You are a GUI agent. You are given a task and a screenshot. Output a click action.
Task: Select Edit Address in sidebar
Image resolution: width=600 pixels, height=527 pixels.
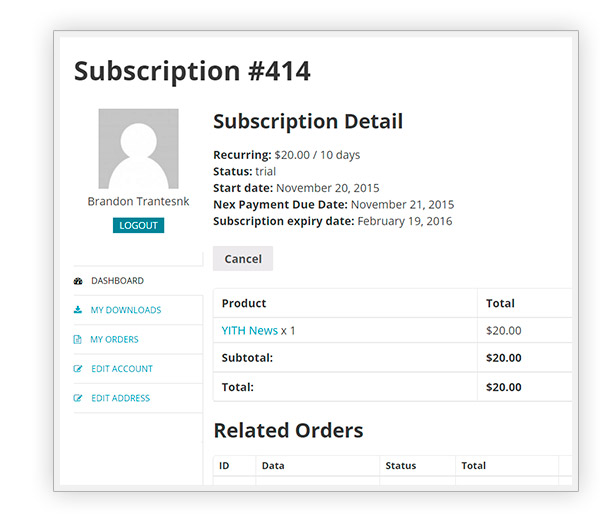point(121,398)
